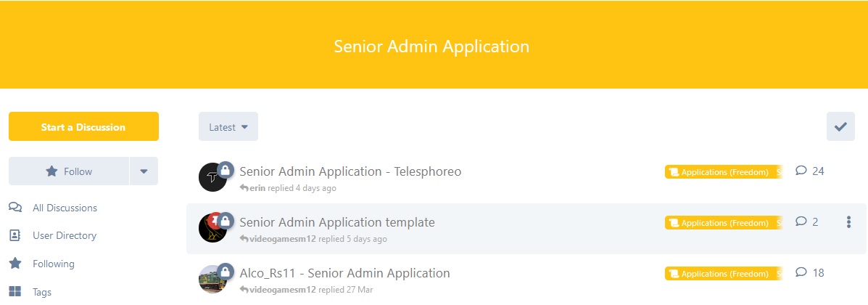
Task: Click the Senior Admin Application template avatar
Action: pyautogui.click(x=212, y=229)
